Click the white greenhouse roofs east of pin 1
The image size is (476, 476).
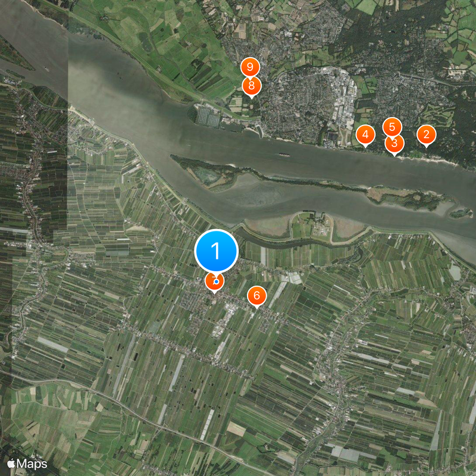click(294, 278)
